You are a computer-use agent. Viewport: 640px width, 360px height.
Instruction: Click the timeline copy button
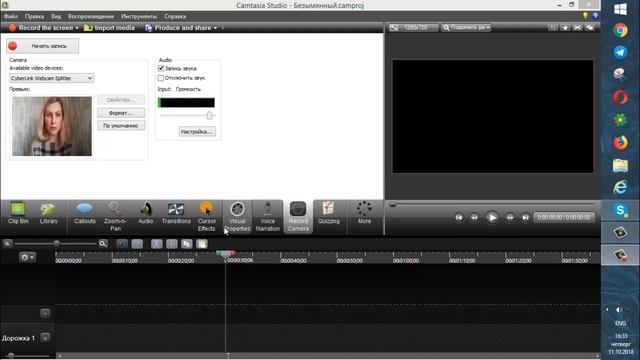[x=187, y=244]
